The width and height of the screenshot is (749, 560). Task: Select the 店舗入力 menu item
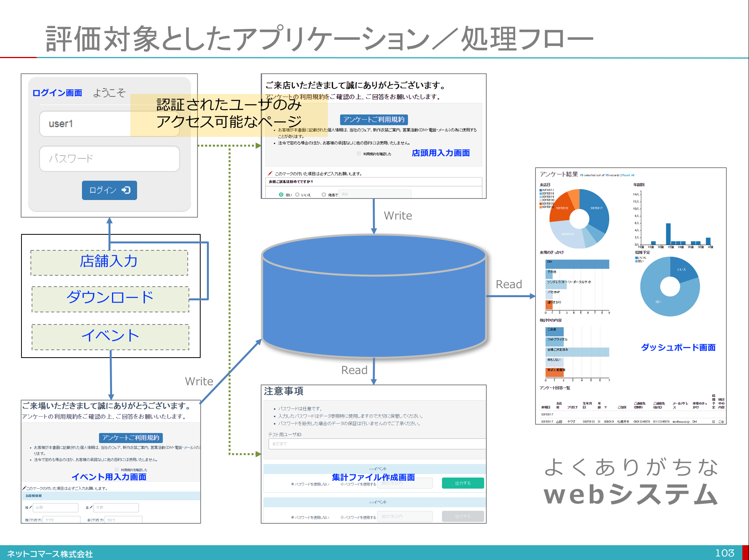tap(109, 262)
